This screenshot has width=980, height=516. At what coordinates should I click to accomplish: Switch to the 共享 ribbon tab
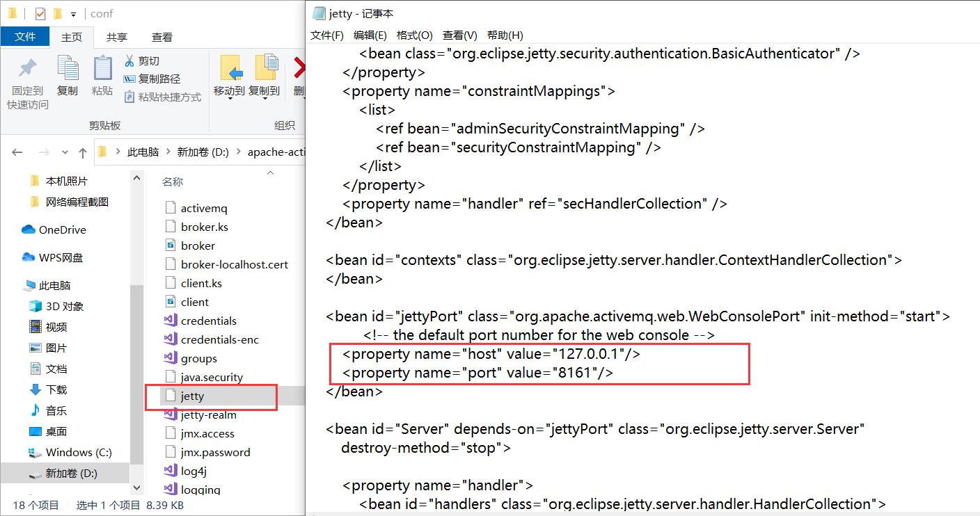[x=117, y=38]
